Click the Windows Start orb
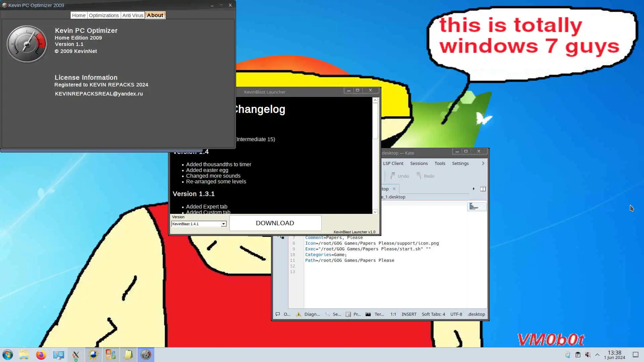Screen dimensions: 644x362 (8, 355)
